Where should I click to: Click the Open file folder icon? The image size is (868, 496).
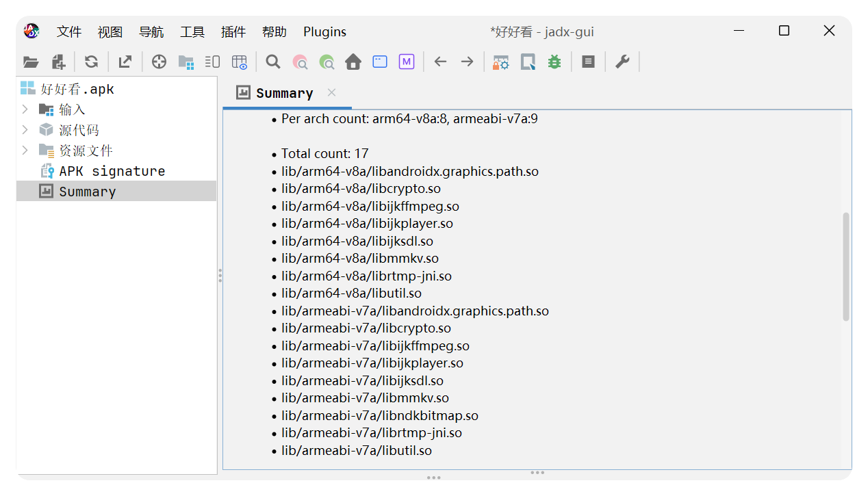tap(31, 62)
